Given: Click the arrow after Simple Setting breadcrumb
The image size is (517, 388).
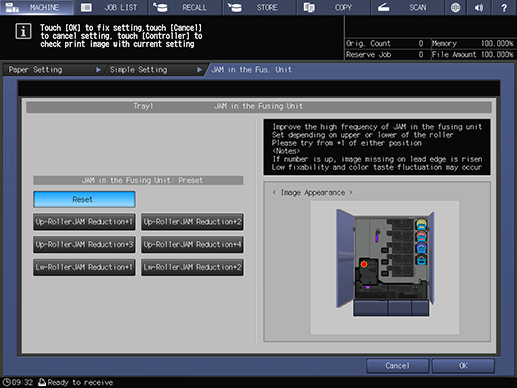Looking at the screenshot, I should click(x=199, y=70).
